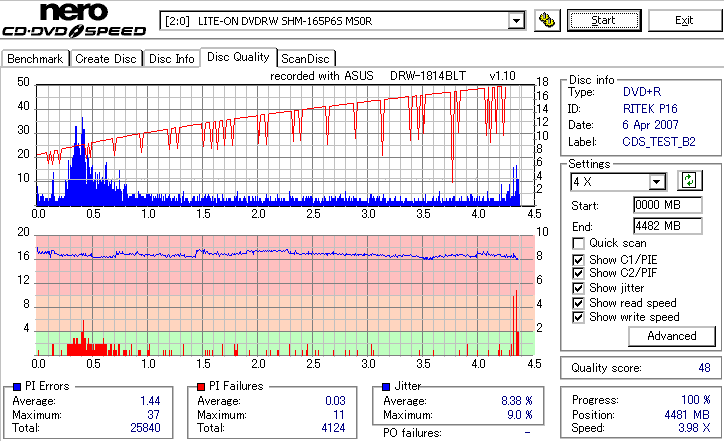Click the red PI Failures legend square
724x441 pixels.
(x=201, y=387)
